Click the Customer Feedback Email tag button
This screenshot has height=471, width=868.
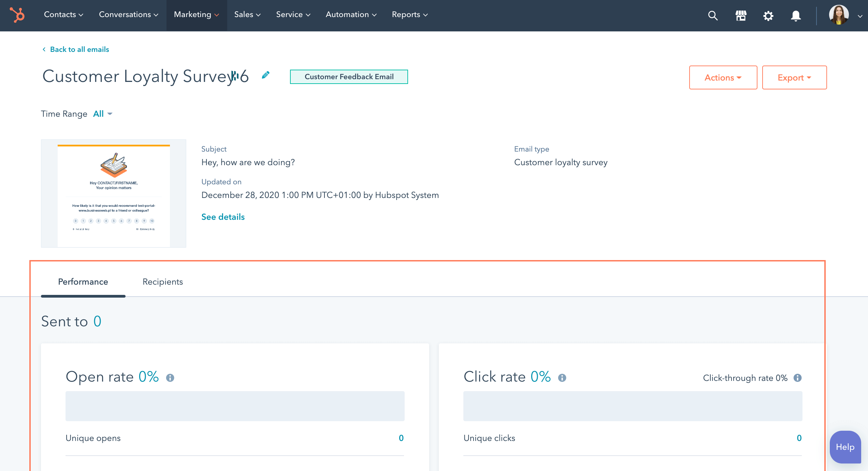[348, 76]
